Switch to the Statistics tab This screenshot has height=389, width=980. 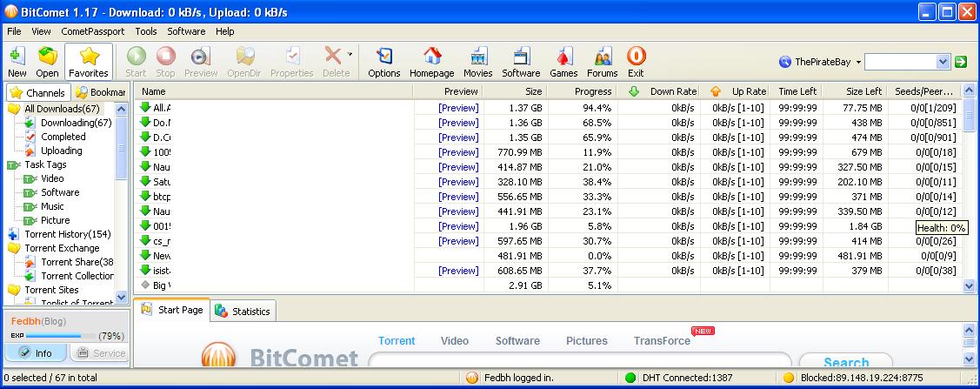[x=243, y=311]
